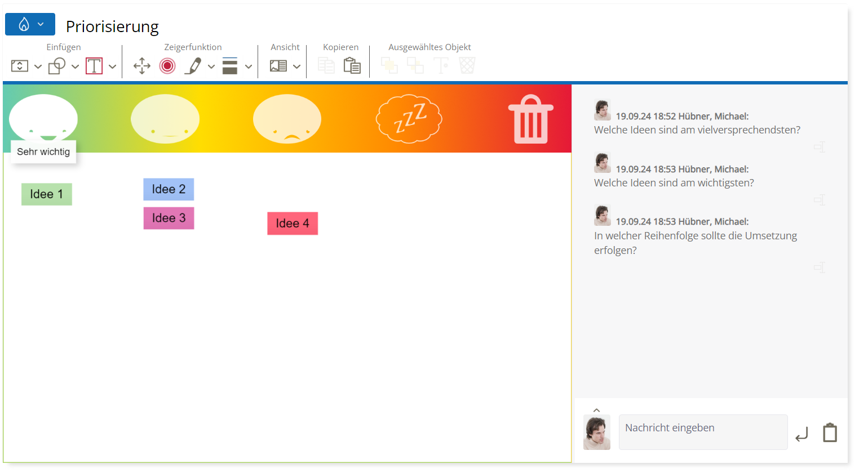
Task: Choose the line thickness icon
Action: pos(230,66)
